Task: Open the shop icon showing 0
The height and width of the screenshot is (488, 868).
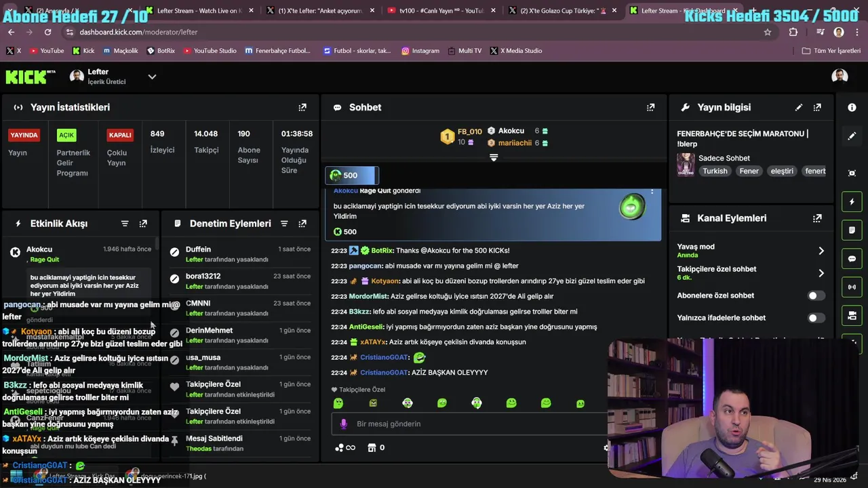Action: pos(376,447)
